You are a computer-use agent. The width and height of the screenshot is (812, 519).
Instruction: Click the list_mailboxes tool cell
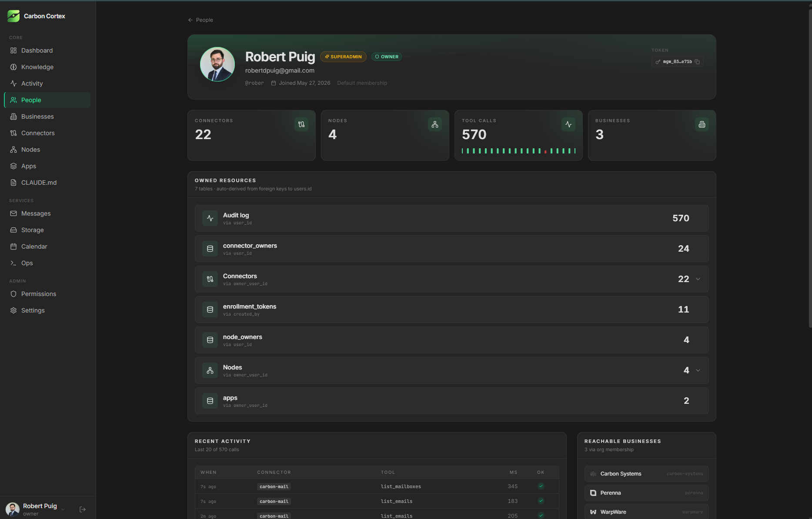coord(401,487)
